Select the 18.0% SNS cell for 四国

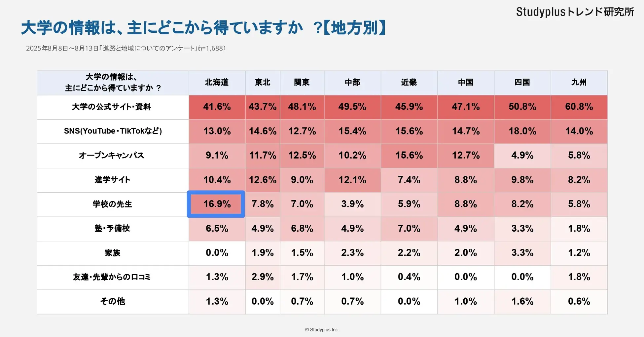click(522, 131)
